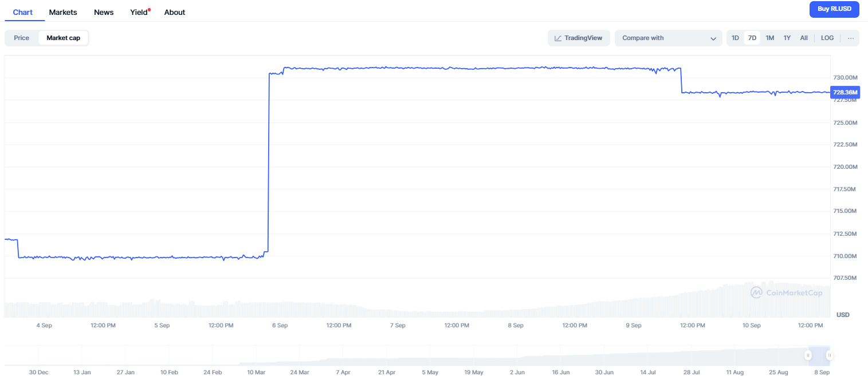Open the Yield tab

[140, 12]
